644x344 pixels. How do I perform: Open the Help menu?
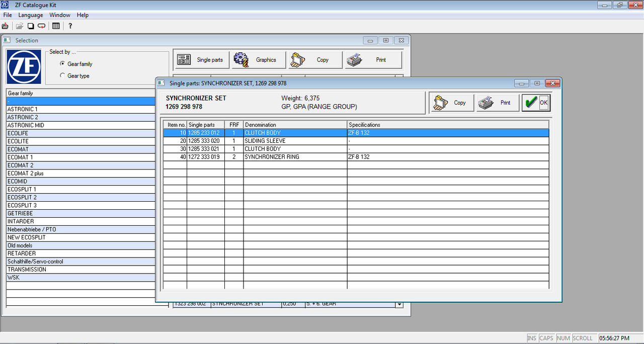click(83, 15)
